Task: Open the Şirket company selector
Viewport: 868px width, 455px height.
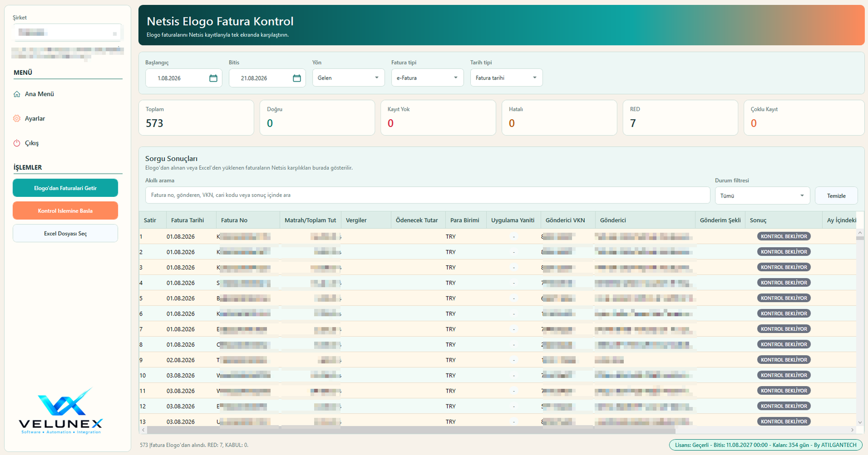Action: coord(68,33)
